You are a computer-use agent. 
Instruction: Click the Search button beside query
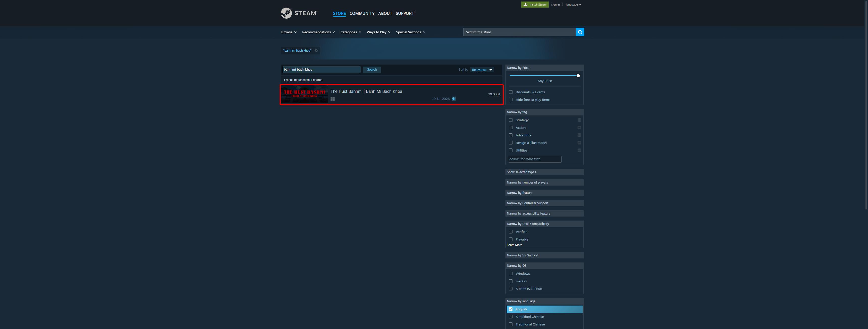[372, 70]
